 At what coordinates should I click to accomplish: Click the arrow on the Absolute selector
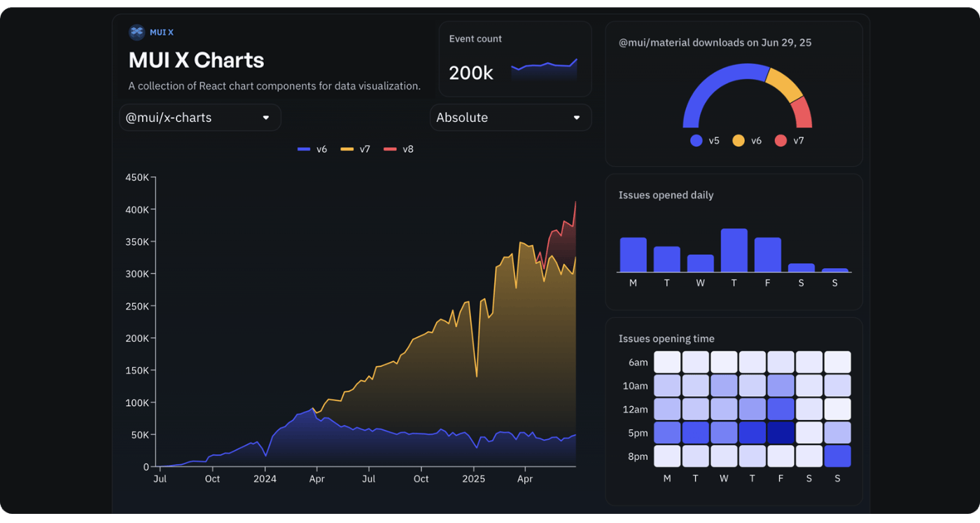click(x=577, y=118)
